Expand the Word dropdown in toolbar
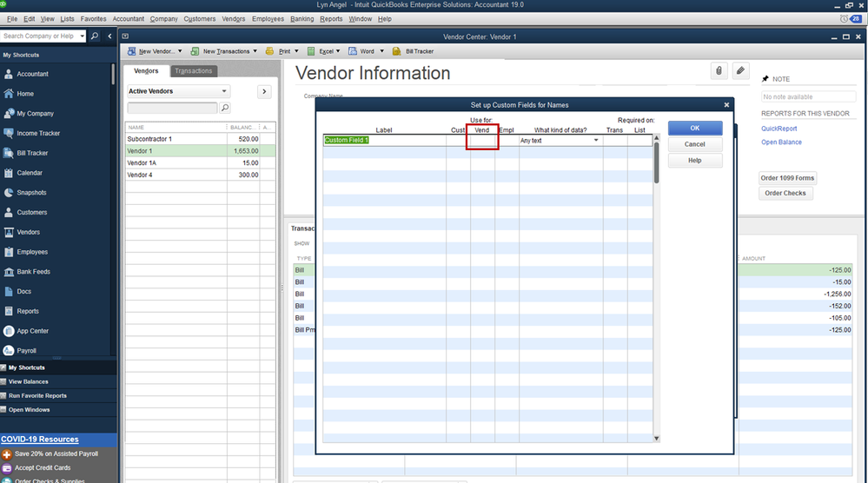Image resolution: width=868 pixels, height=483 pixels. [381, 51]
